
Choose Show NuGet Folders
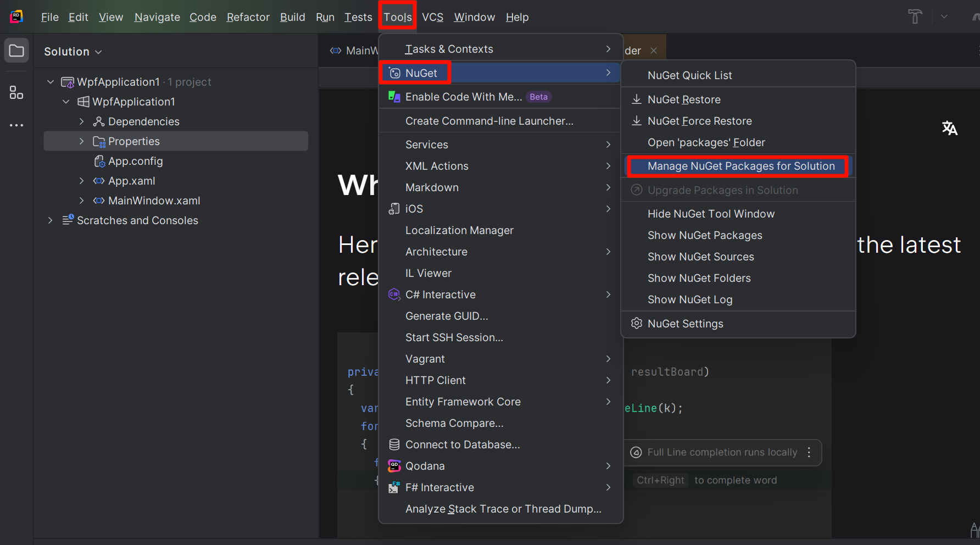[738, 278]
